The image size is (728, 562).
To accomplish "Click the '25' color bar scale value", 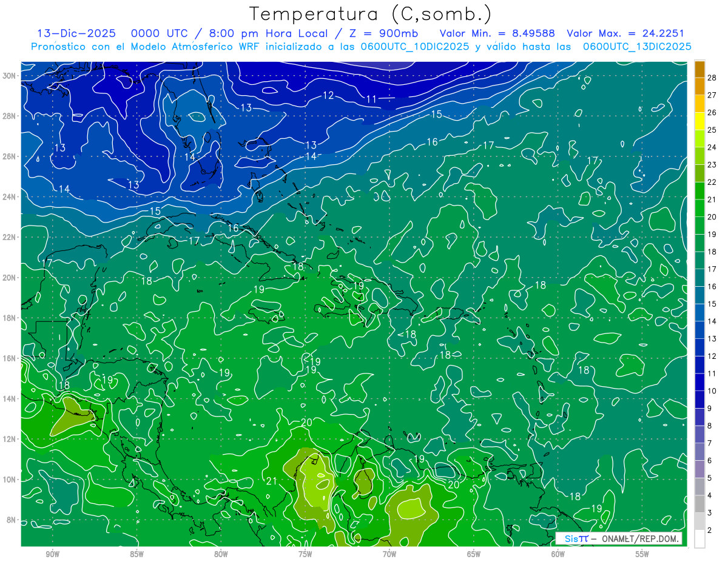I will click(x=713, y=130).
